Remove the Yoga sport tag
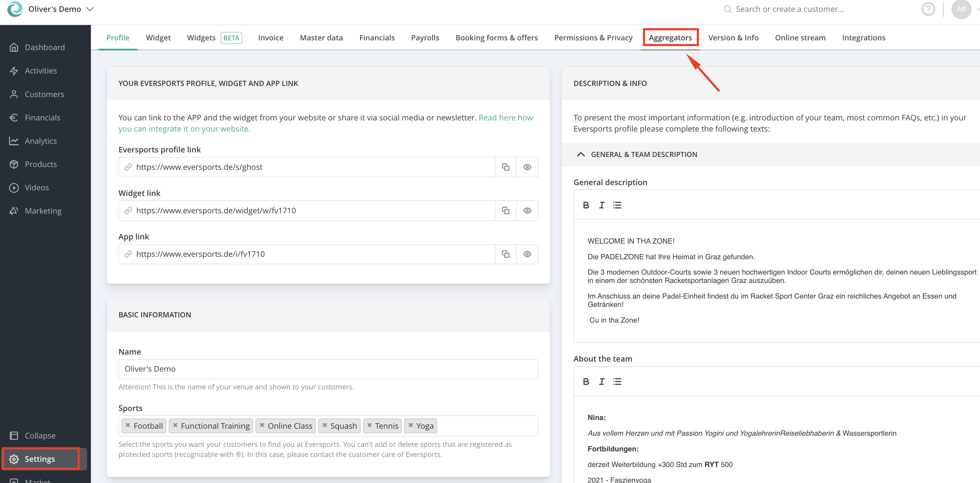 coord(411,425)
